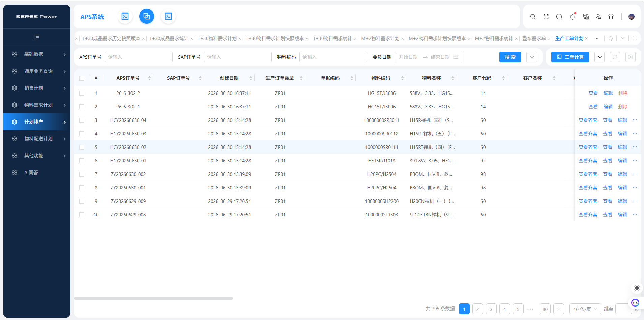Expand the 其他功能 sidebar menu
Image resolution: width=644 pixels, height=320 pixels.
(37, 156)
